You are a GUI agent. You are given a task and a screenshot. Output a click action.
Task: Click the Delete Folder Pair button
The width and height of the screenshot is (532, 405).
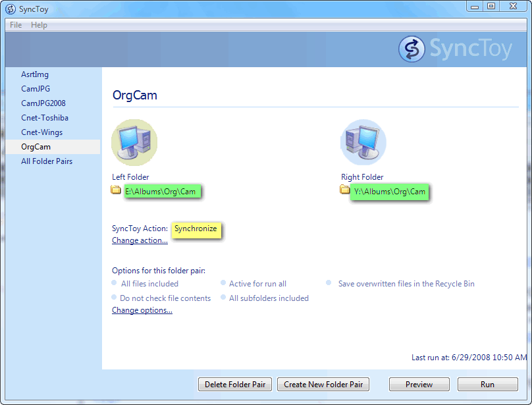[x=235, y=385]
